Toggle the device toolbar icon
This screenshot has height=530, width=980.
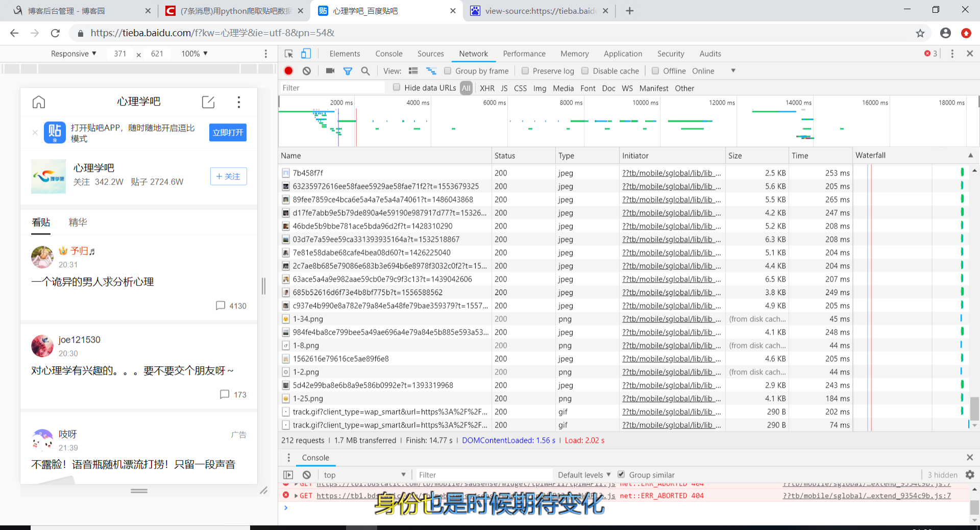[x=306, y=54]
